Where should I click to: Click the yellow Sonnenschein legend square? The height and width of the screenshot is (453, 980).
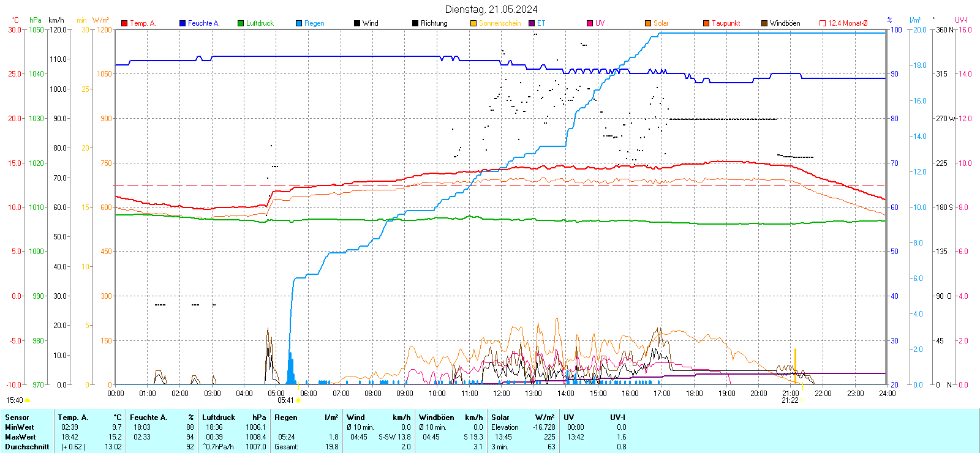click(473, 23)
